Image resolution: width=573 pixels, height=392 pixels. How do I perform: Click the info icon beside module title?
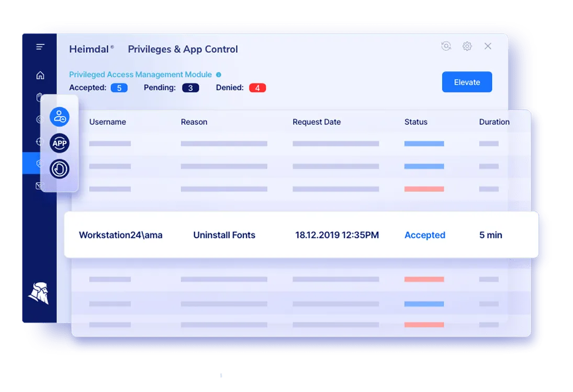[219, 74]
